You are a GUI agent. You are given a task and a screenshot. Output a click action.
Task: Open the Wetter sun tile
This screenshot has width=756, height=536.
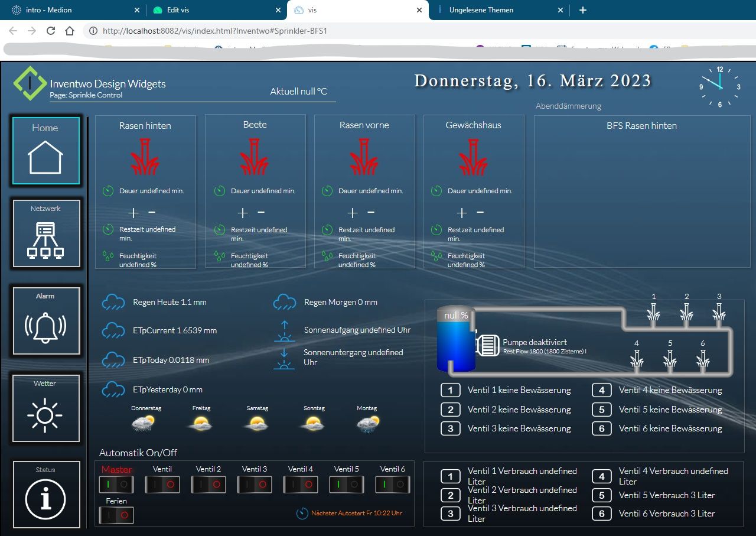(x=45, y=408)
